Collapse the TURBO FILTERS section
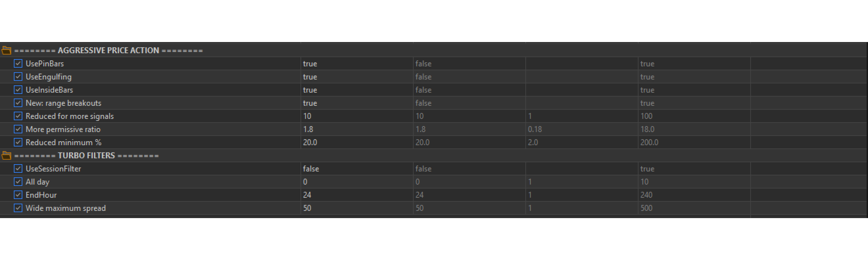Image resolution: width=868 pixels, height=268 pixels. (86, 156)
